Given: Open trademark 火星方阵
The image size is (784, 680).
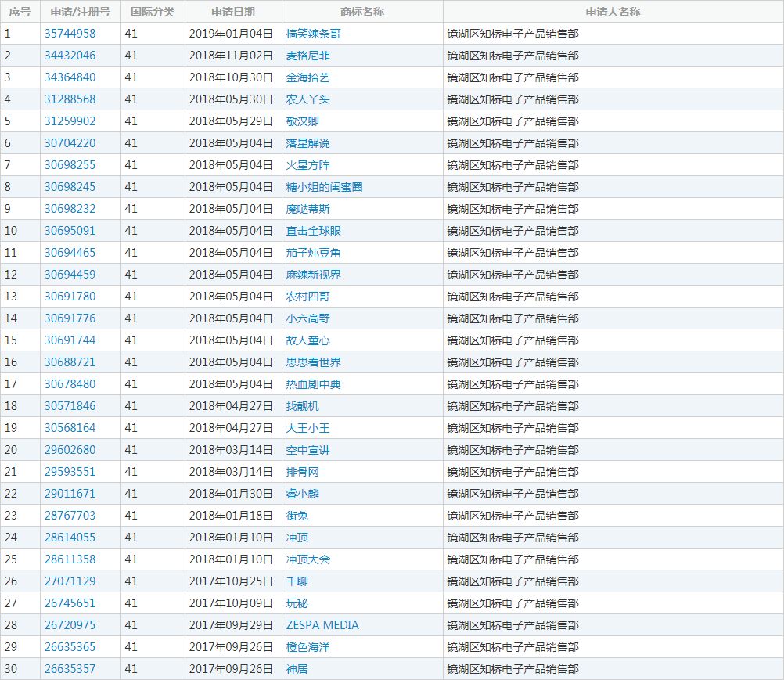Looking at the screenshot, I should [308, 165].
